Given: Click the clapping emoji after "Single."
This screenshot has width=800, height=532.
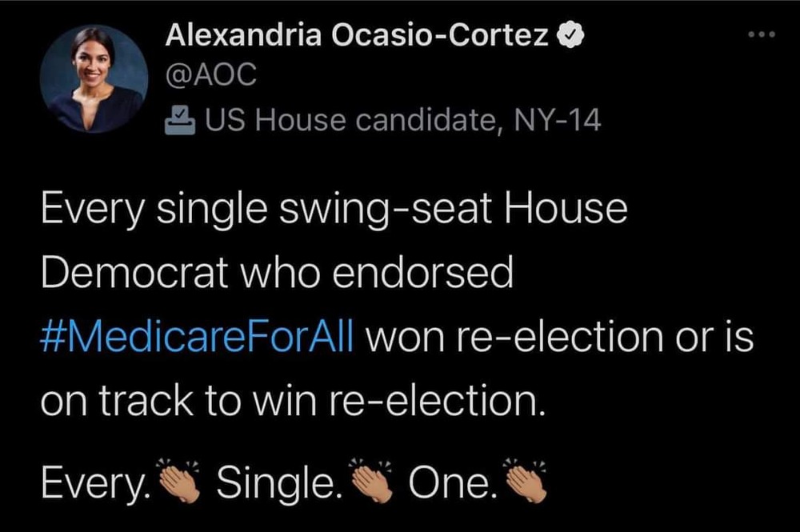Looking at the screenshot, I should (x=371, y=480).
